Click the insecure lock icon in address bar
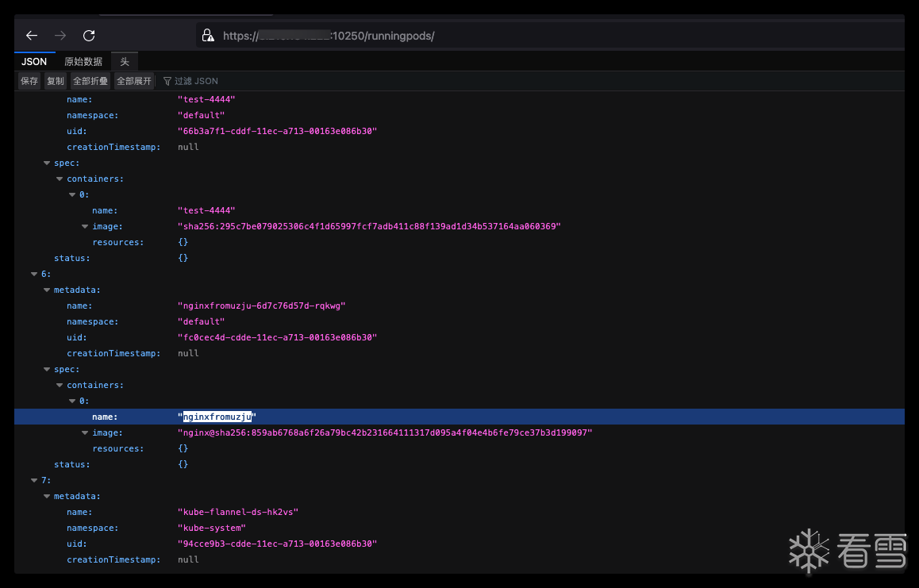919x588 pixels. point(208,36)
